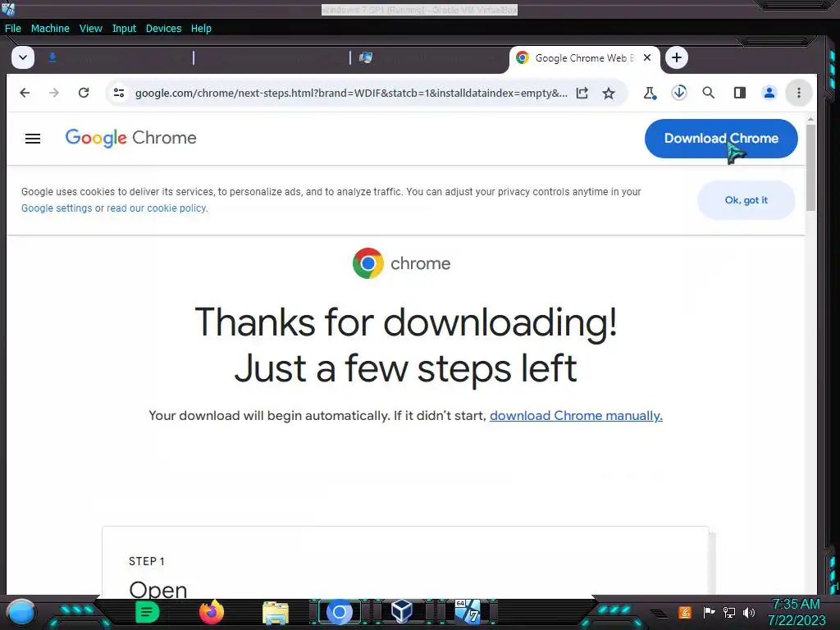Dismiss cookies with Ok, got it

pyautogui.click(x=746, y=200)
